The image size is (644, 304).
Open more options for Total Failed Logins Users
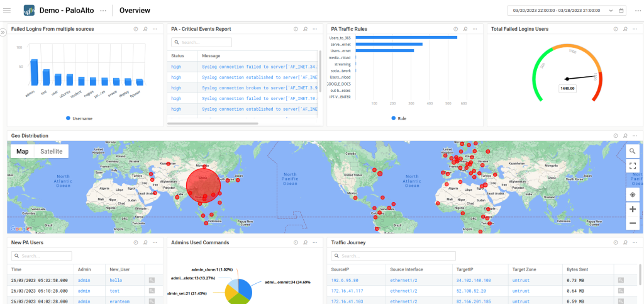click(635, 29)
